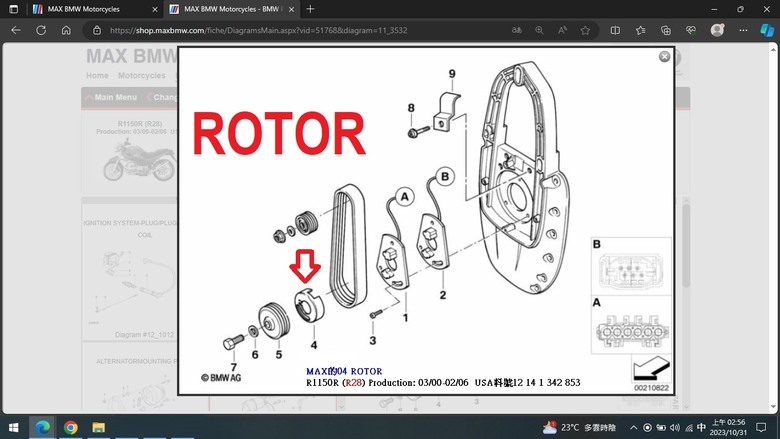
Task: Select second MAX BMW Motorcycles - BMW tab
Action: click(231, 9)
